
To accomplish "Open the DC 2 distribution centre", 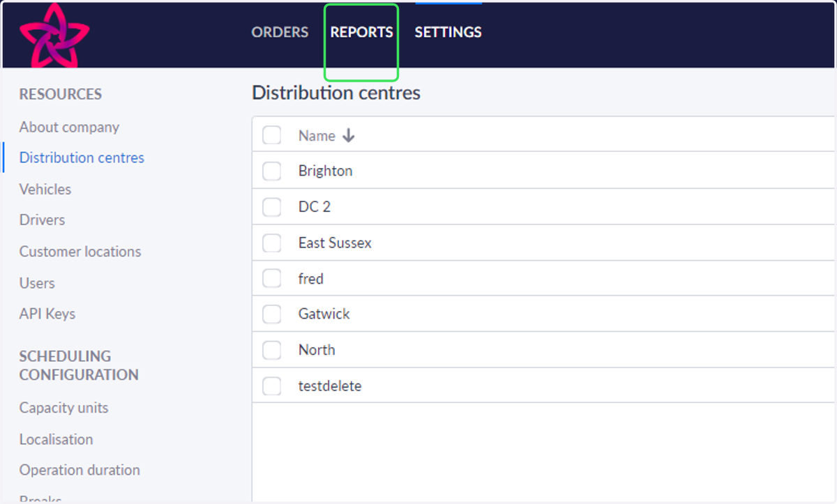I will click(314, 207).
